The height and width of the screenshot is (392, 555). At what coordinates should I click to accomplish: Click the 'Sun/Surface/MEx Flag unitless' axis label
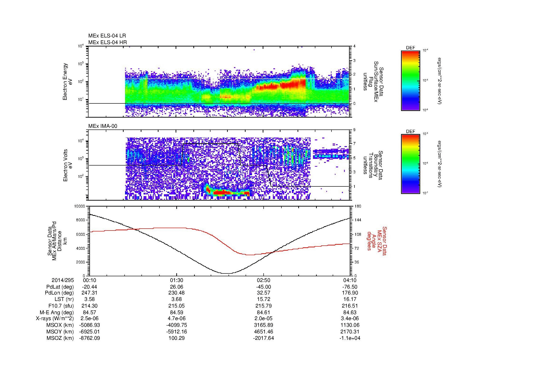(374, 82)
